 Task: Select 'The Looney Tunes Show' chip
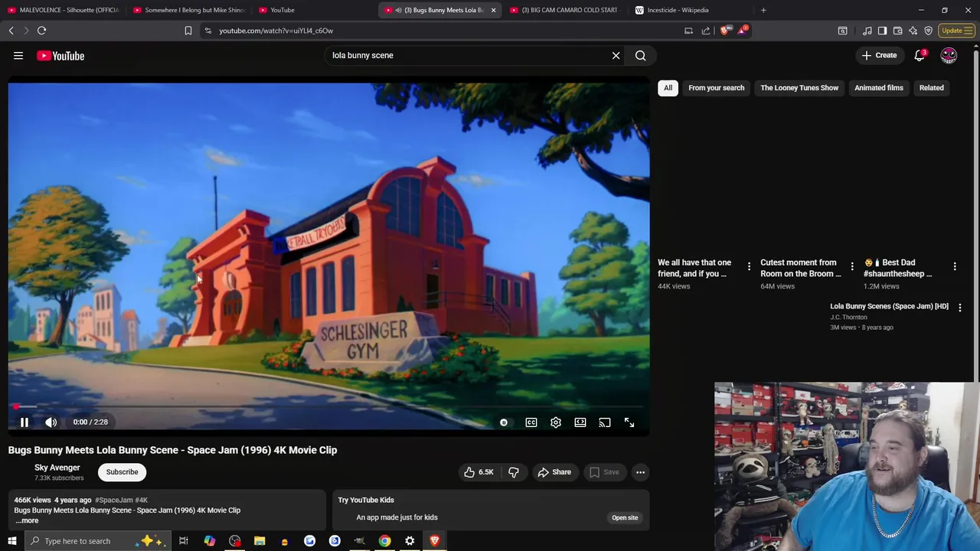pos(799,88)
